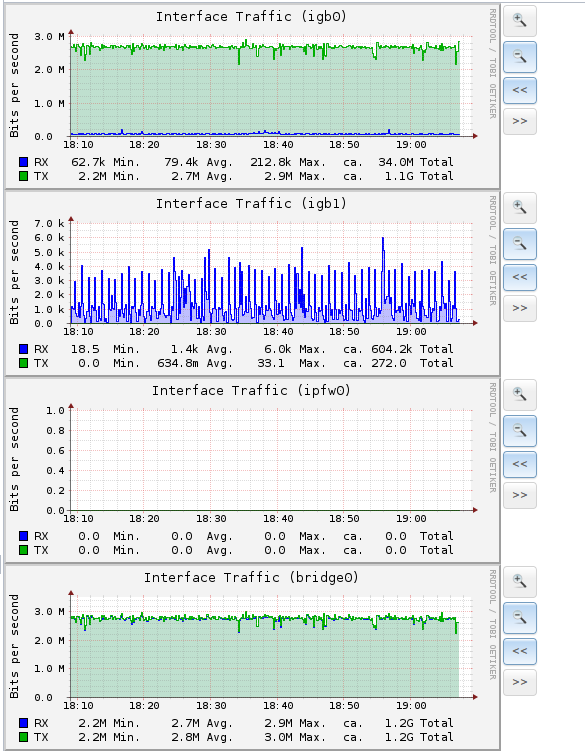Click the blue RX legend swatch for igb0

tap(23, 162)
